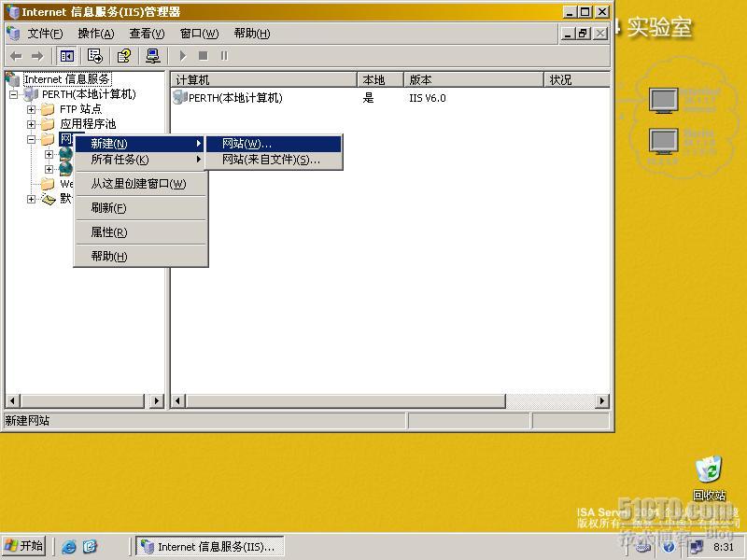Click the Export List toolbar icon

[x=95, y=56]
